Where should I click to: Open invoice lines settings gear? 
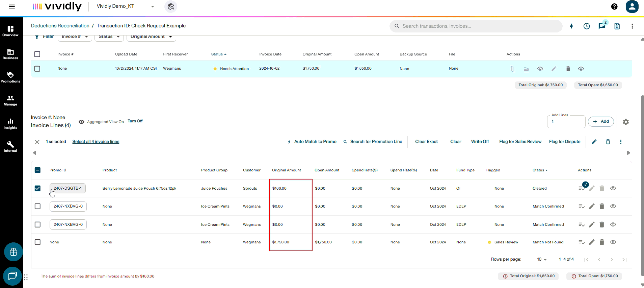626,122
